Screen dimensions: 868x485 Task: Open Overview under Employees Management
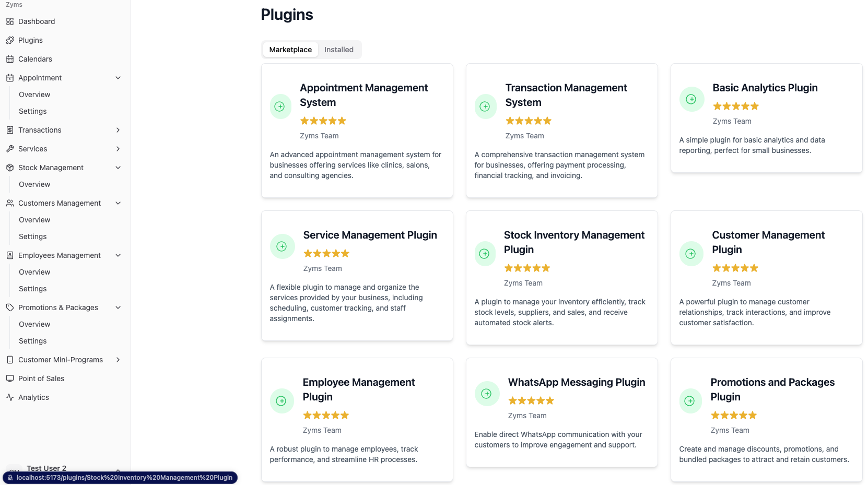pos(34,272)
